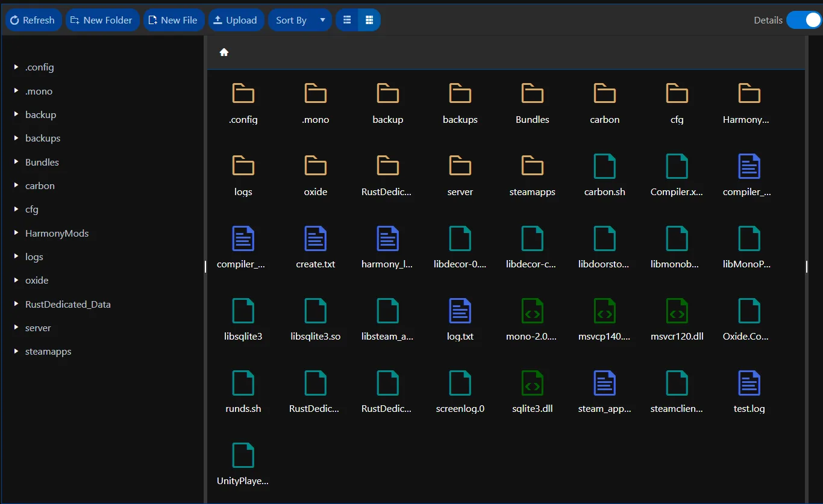Select the file starting with UnityPlaye
This screenshot has width=823, height=504.
(x=243, y=455)
